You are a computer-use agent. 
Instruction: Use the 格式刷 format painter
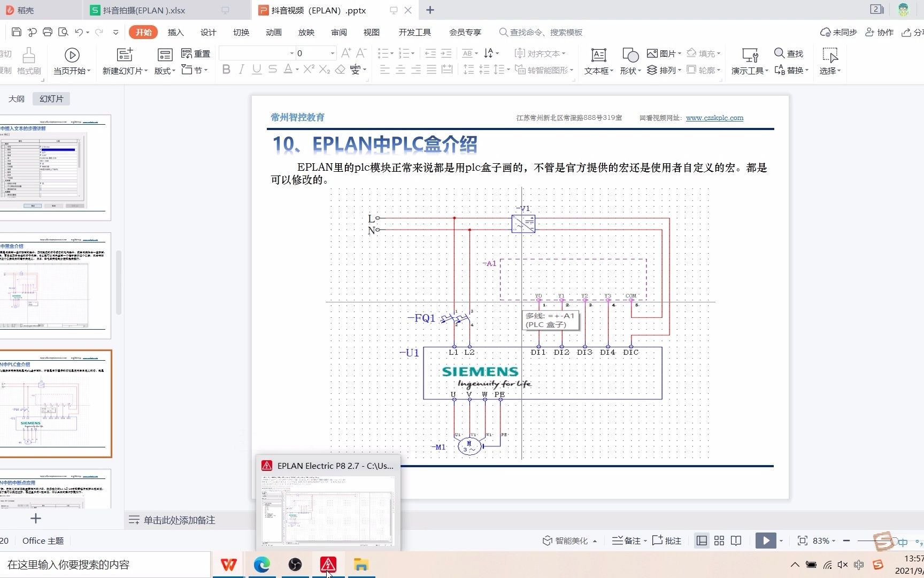(29, 60)
